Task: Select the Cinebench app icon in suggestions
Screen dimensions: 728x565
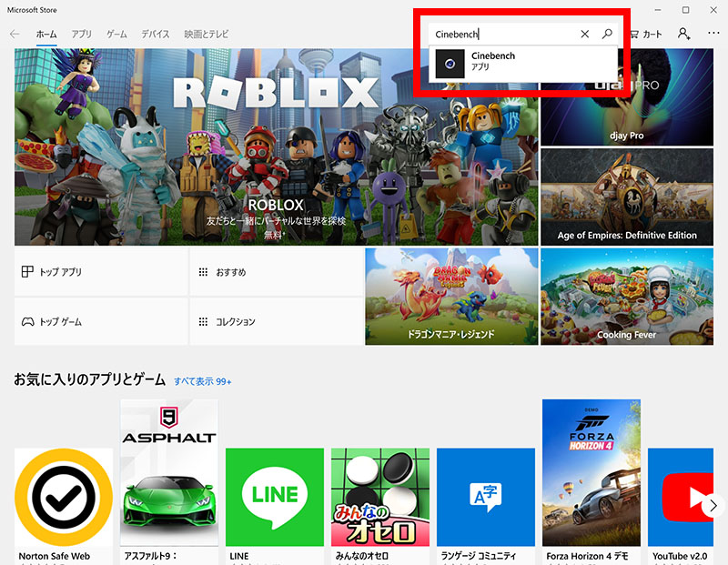Action: (450, 64)
